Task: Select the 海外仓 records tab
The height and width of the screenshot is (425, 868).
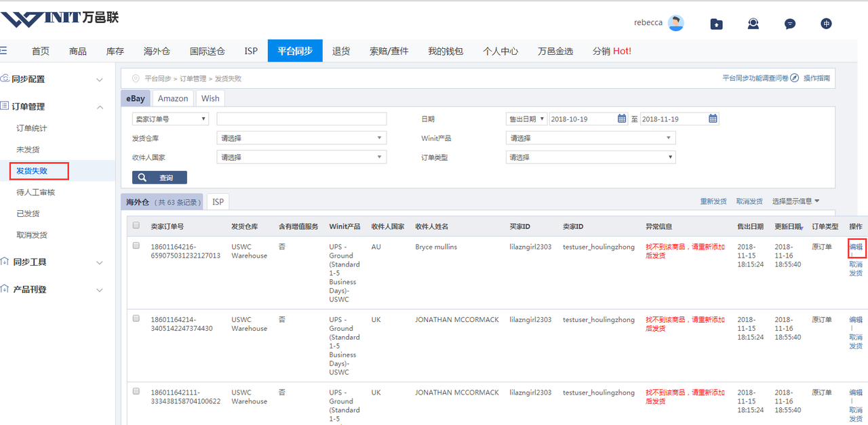Action: (x=163, y=202)
